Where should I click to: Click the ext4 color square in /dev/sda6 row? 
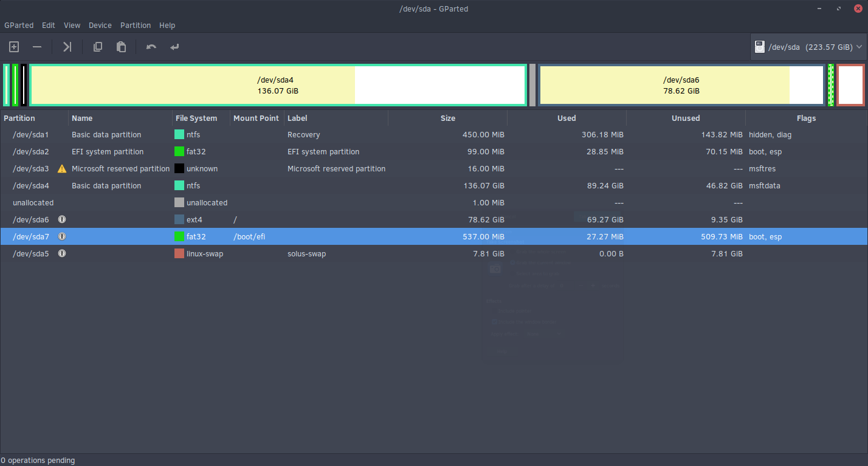click(179, 219)
